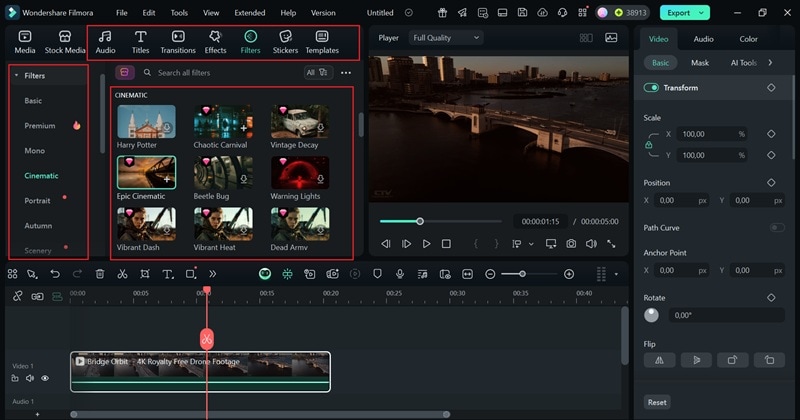Collapse the Filters tree section
The image size is (800, 420).
[x=16, y=76]
